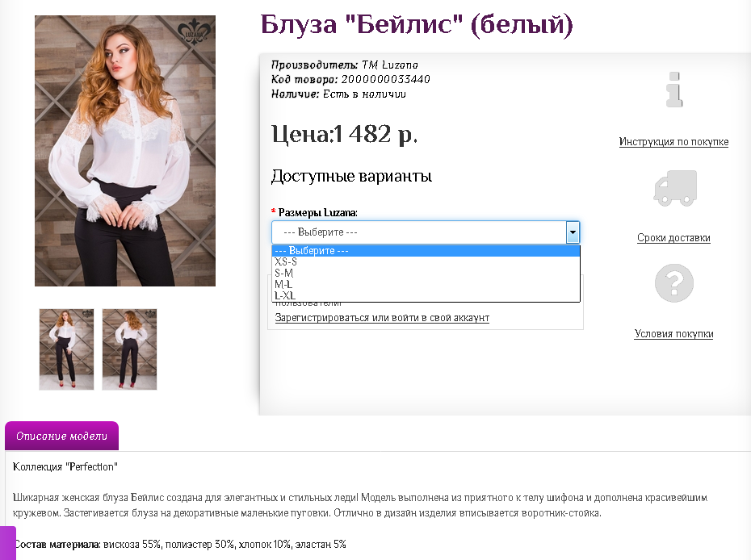Choose size XS-S from the list

(426, 261)
